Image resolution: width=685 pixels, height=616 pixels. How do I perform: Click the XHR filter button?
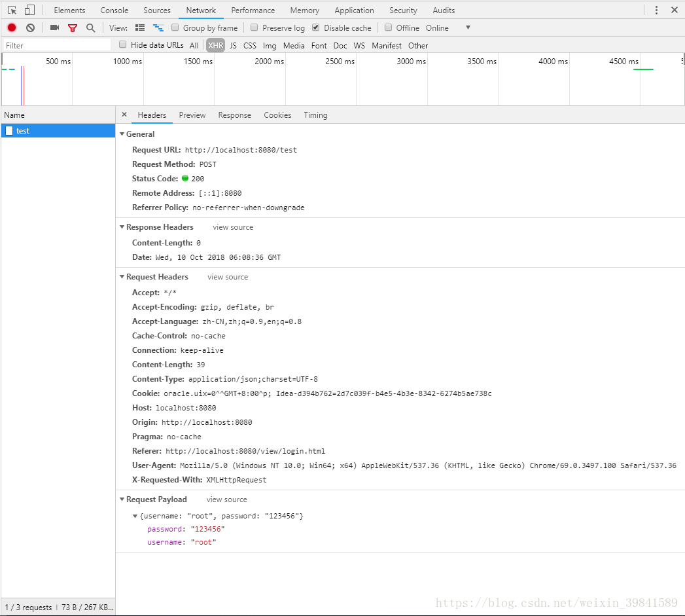(x=215, y=45)
